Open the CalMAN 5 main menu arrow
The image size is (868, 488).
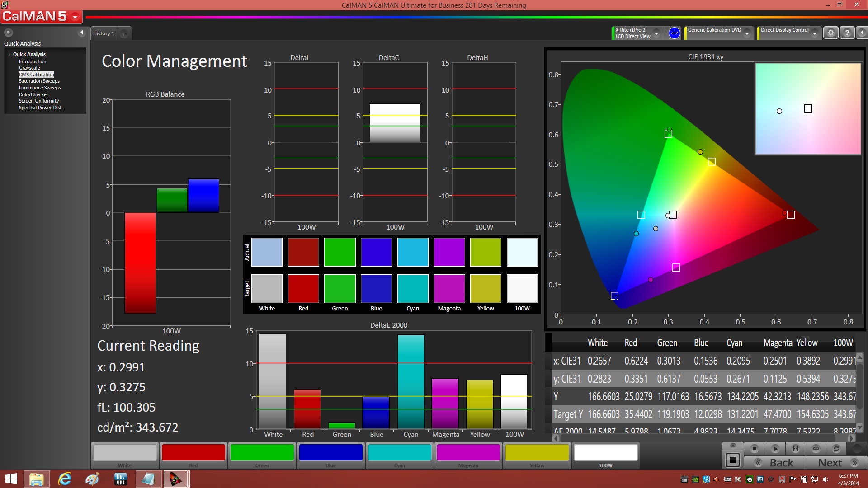75,17
